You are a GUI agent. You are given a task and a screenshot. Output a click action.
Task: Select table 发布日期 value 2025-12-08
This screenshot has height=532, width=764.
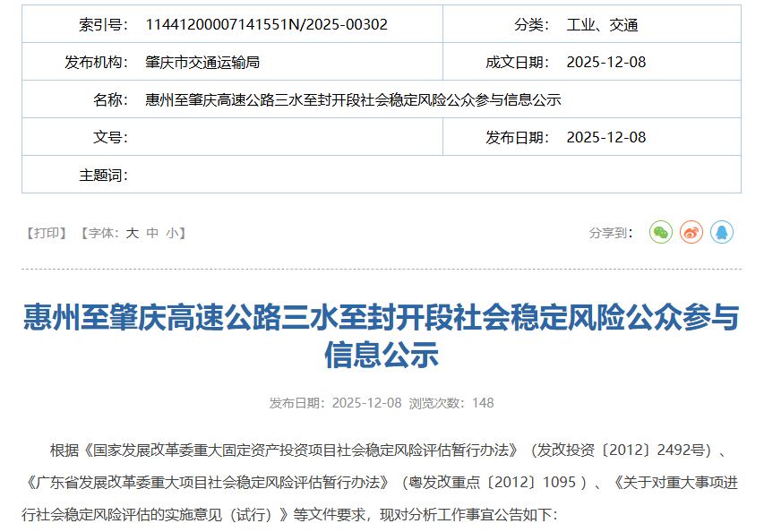pos(606,137)
